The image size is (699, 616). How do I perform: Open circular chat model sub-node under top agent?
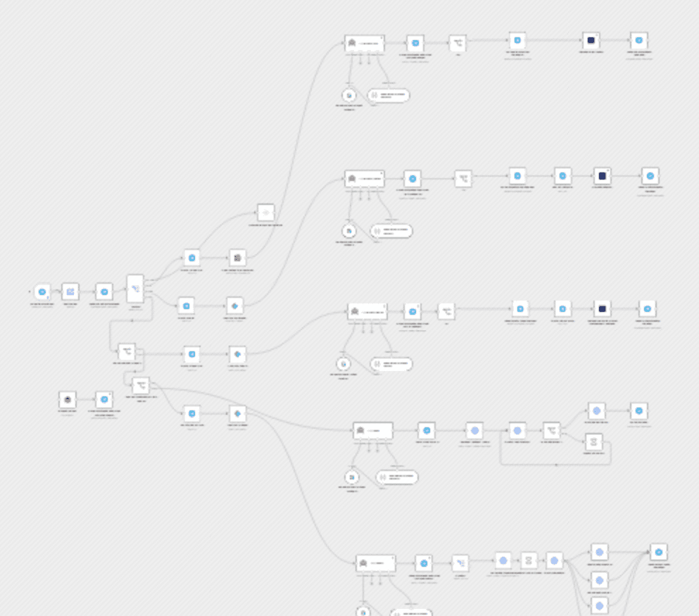click(349, 95)
